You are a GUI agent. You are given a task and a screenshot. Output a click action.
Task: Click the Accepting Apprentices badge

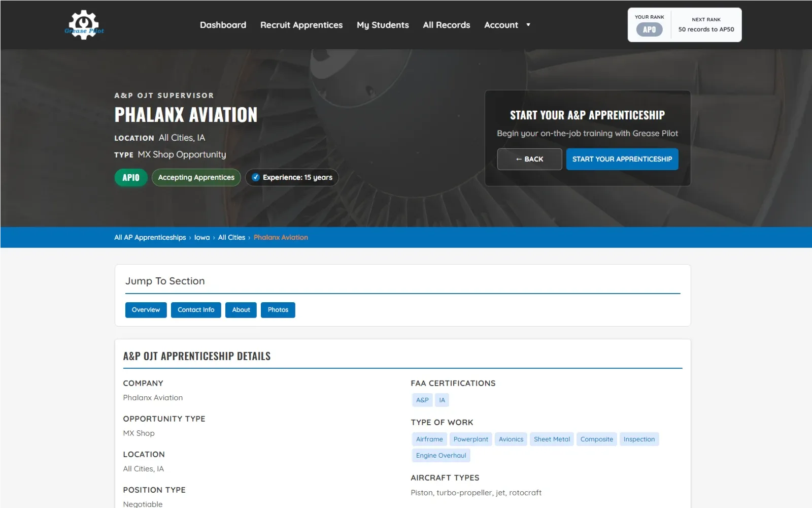click(196, 177)
